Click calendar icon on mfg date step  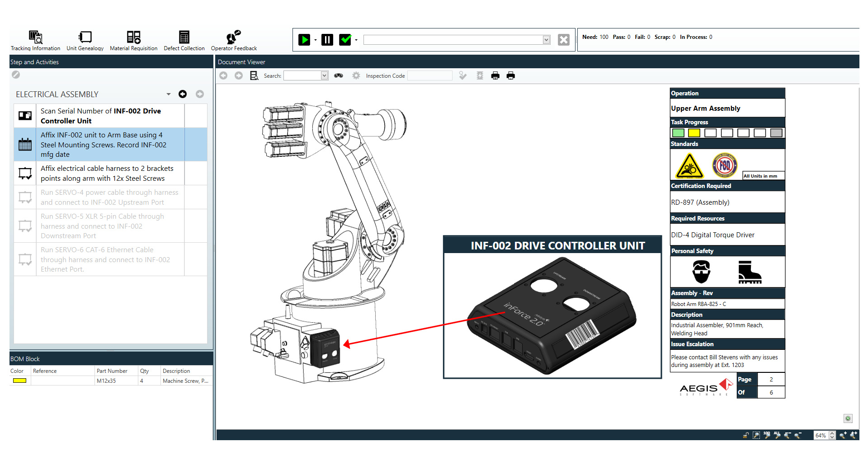25,145
